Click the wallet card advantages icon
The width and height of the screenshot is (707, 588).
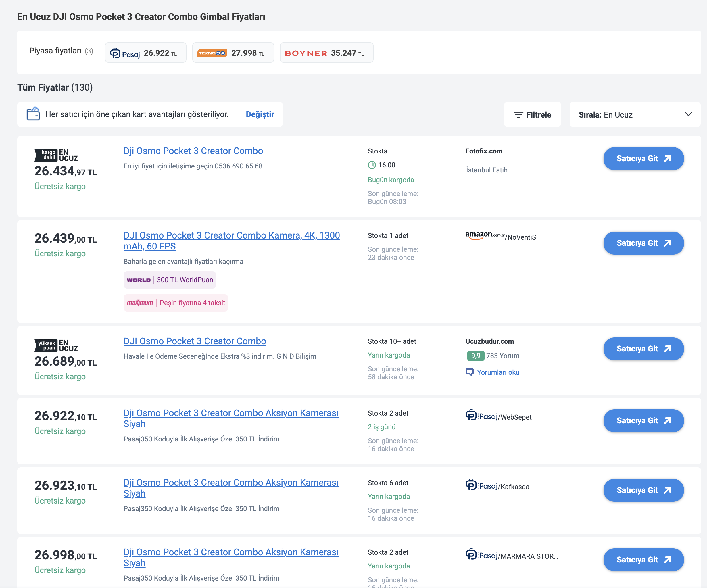point(33,114)
